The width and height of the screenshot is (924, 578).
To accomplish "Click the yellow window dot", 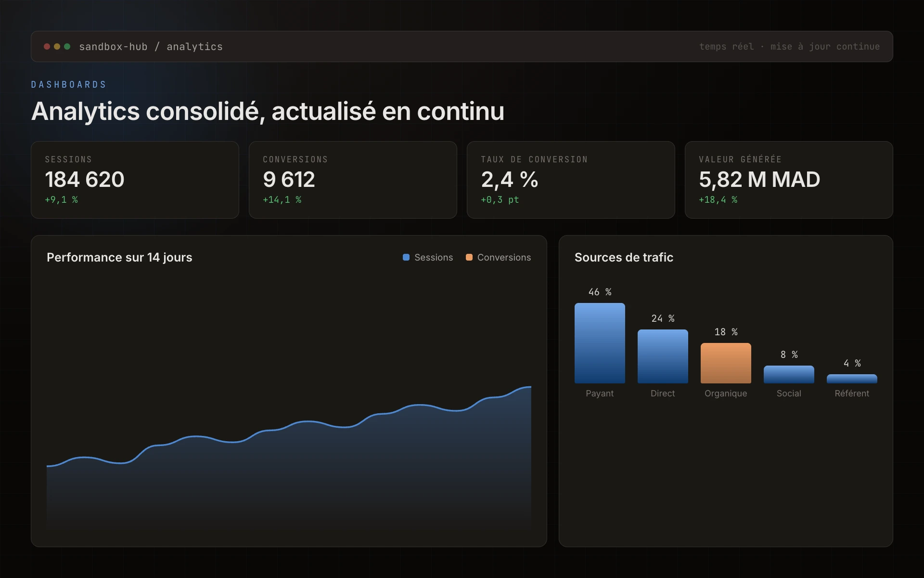I will (57, 47).
